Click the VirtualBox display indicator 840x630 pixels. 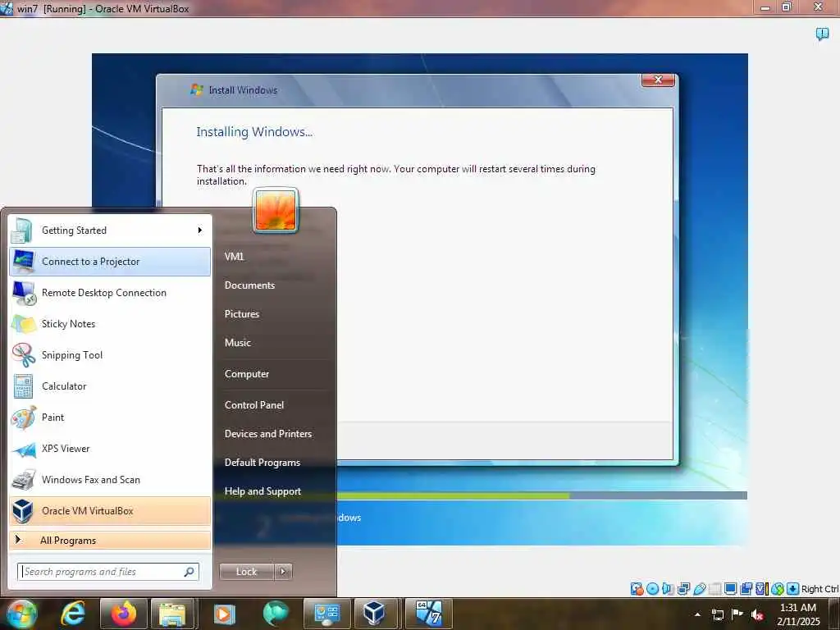pos(730,589)
